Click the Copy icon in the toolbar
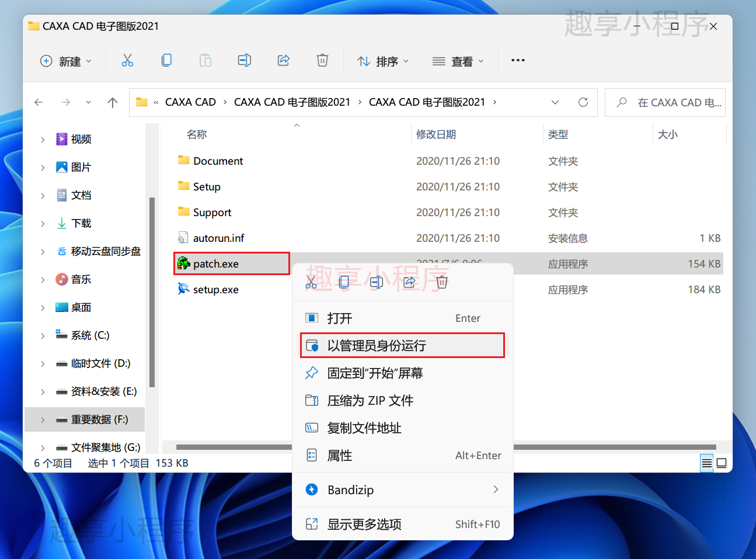The image size is (756, 559). pos(166,60)
